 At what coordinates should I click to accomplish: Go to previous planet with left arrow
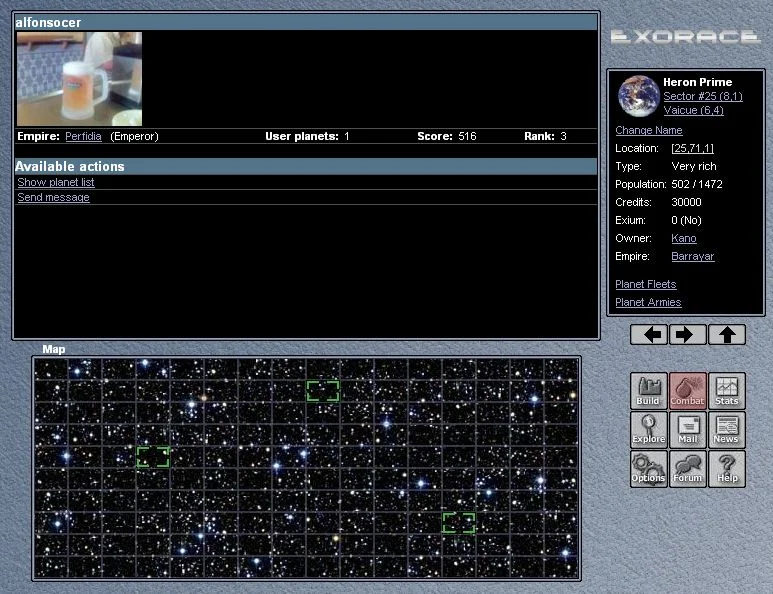click(x=649, y=335)
